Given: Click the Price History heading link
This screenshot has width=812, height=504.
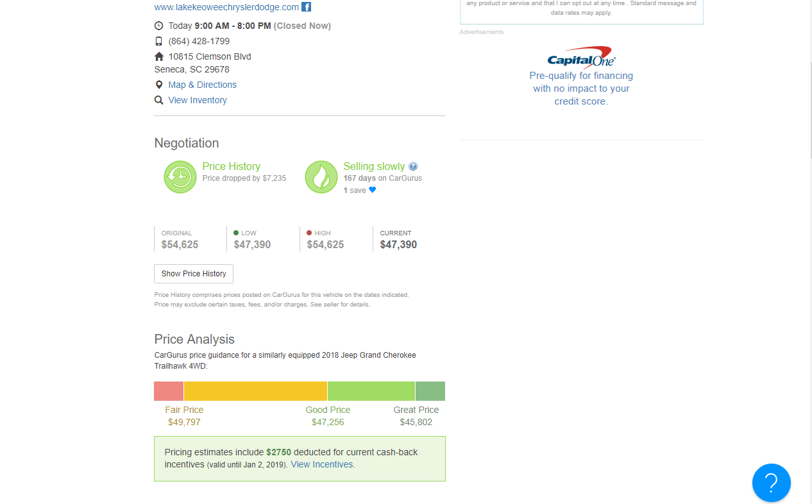Looking at the screenshot, I should (232, 166).
